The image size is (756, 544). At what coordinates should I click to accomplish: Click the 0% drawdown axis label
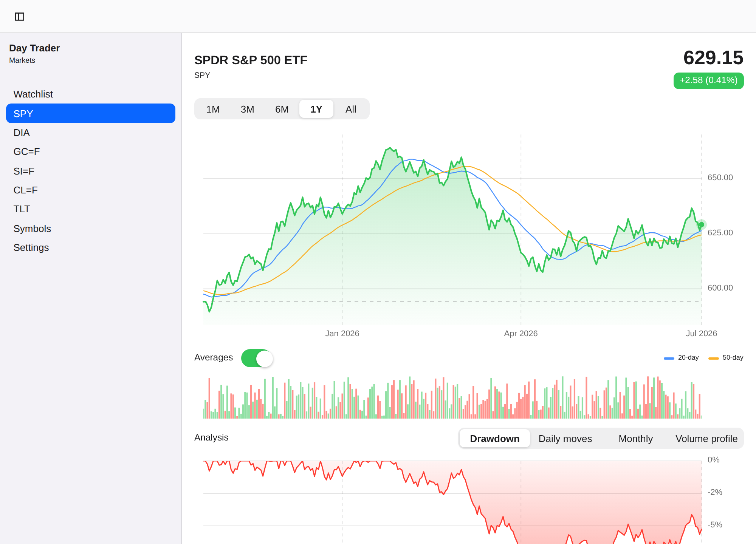714,460
